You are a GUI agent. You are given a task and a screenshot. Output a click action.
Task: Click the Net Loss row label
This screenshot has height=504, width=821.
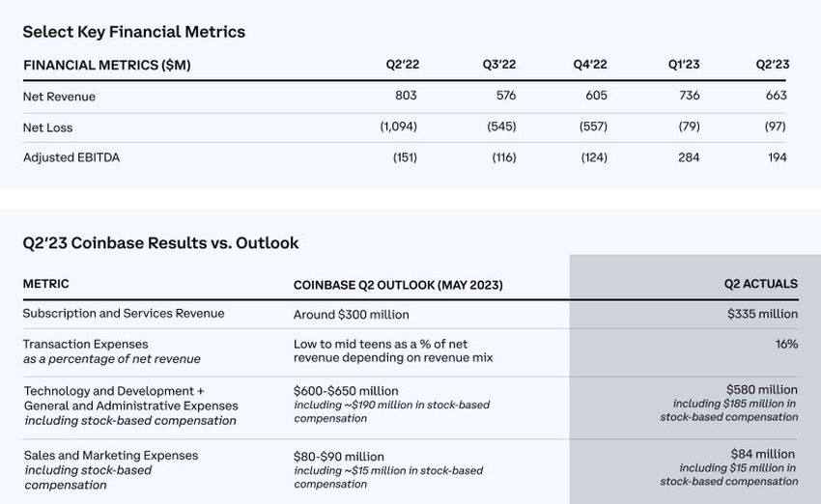click(47, 127)
